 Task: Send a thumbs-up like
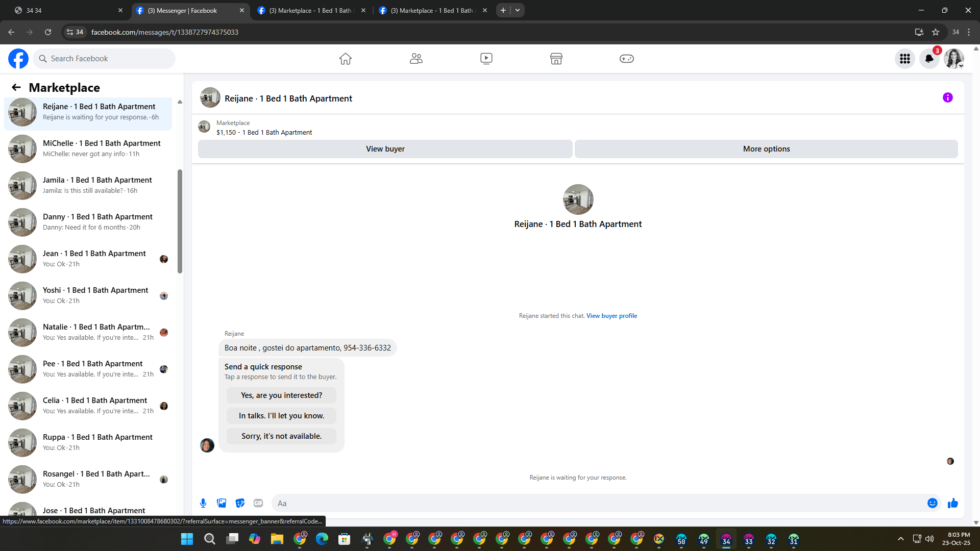tap(952, 503)
